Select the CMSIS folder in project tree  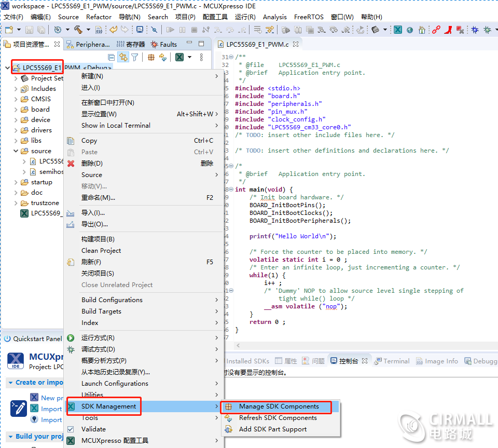click(x=40, y=99)
